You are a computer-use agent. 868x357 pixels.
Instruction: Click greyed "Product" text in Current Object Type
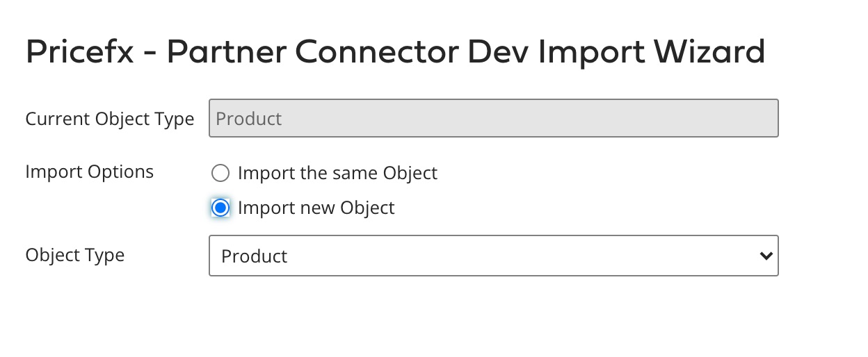click(248, 118)
